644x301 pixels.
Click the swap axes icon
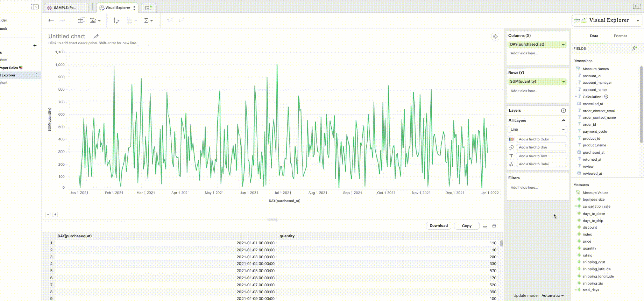(116, 21)
